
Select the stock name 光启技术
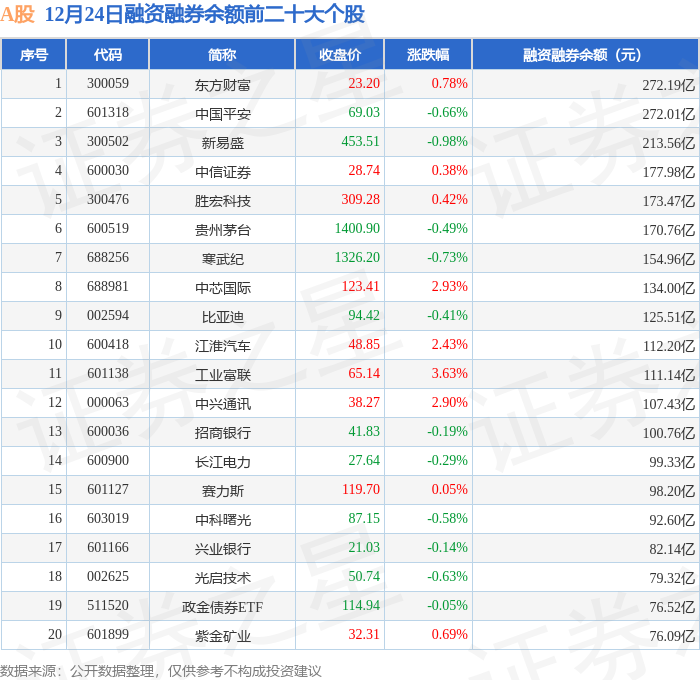222,578
